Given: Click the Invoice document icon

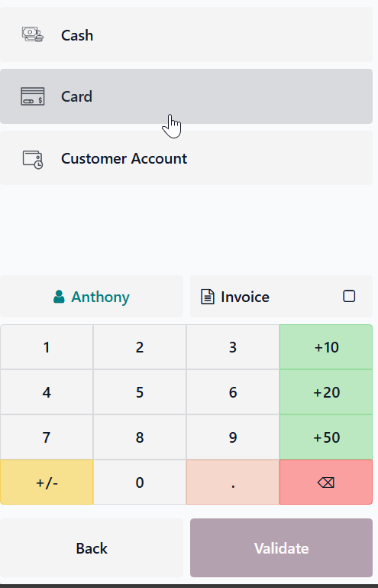Looking at the screenshot, I should tap(208, 297).
